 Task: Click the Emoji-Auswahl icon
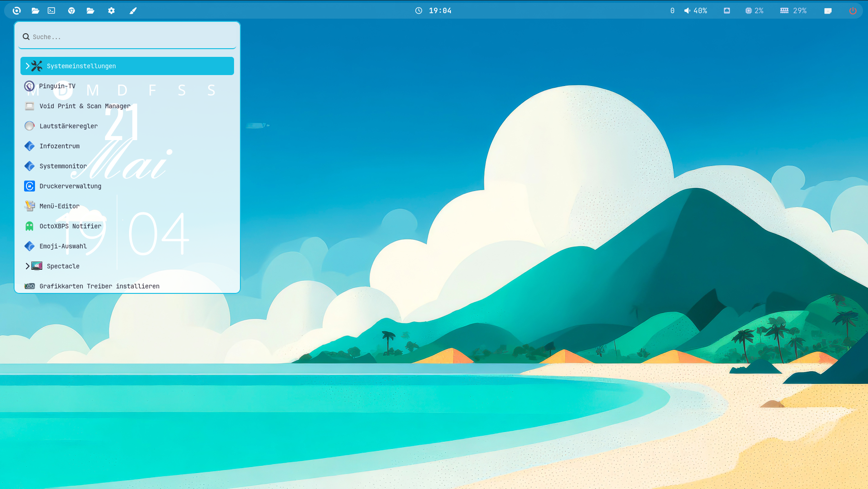30,246
